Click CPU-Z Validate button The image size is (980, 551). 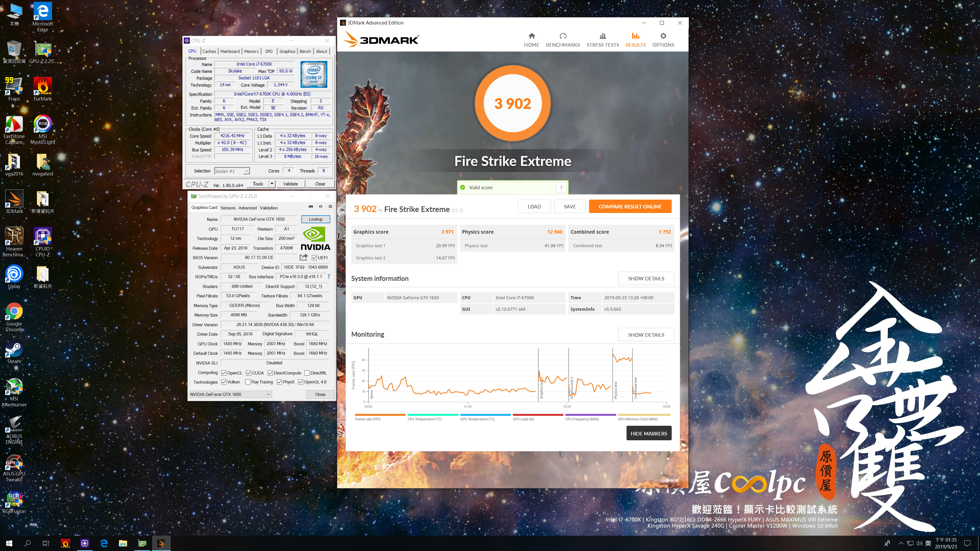290,184
